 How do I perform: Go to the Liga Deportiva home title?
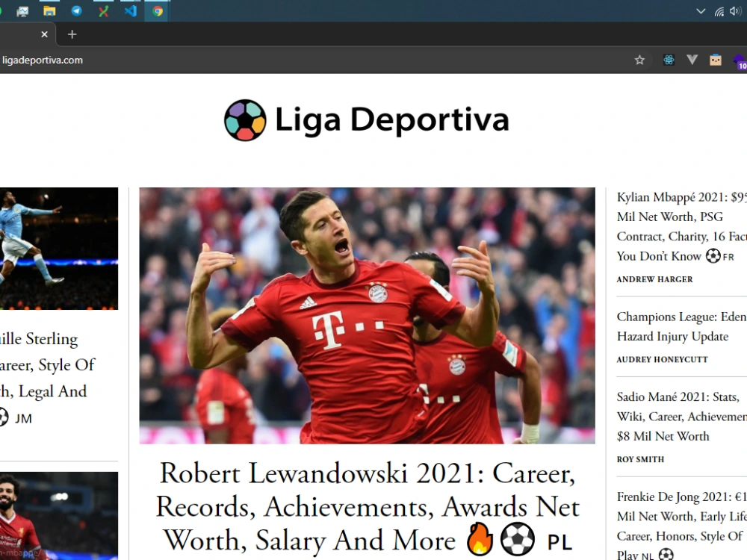pyautogui.click(x=392, y=119)
